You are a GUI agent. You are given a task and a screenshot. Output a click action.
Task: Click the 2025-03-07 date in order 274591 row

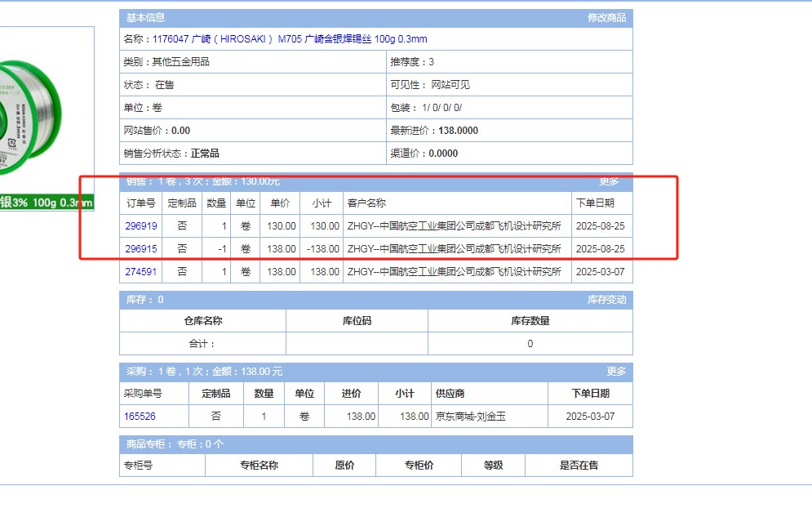point(600,271)
